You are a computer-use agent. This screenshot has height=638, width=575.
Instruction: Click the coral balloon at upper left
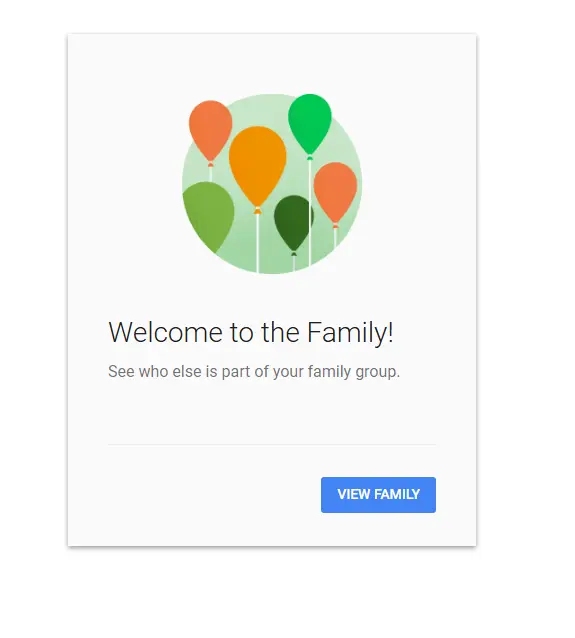[210, 129]
